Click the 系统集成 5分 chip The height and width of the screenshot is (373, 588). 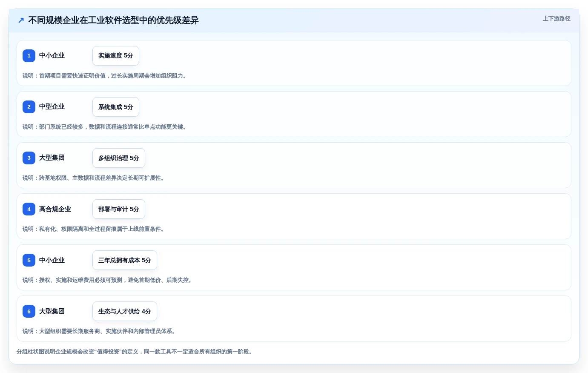tap(116, 107)
